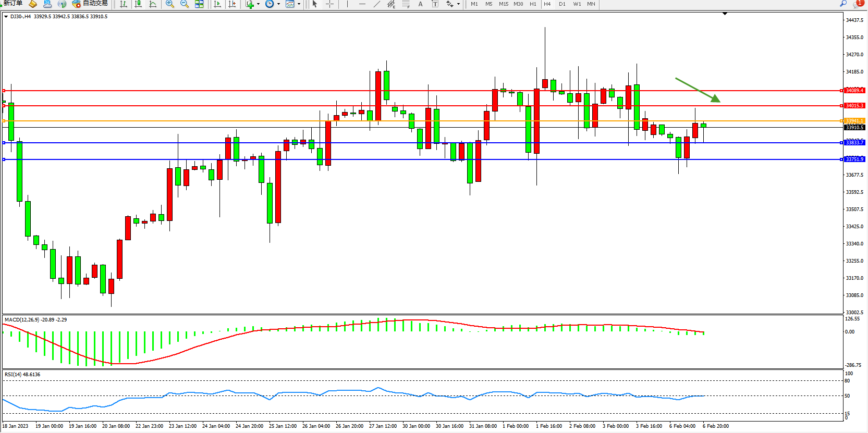Open the indicators list dropdown arrow
The width and height of the screenshot is (868, 433).
pos(258,4)
